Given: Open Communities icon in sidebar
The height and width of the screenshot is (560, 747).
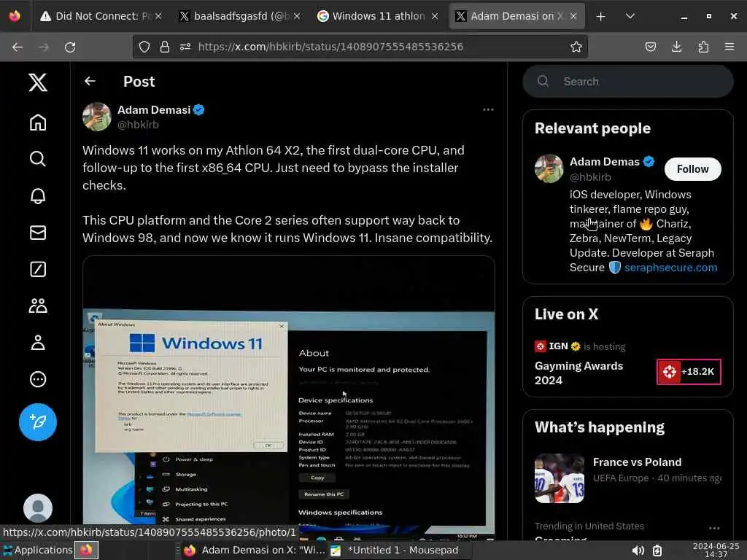Looking at the screenshot, I should [38, 306].
